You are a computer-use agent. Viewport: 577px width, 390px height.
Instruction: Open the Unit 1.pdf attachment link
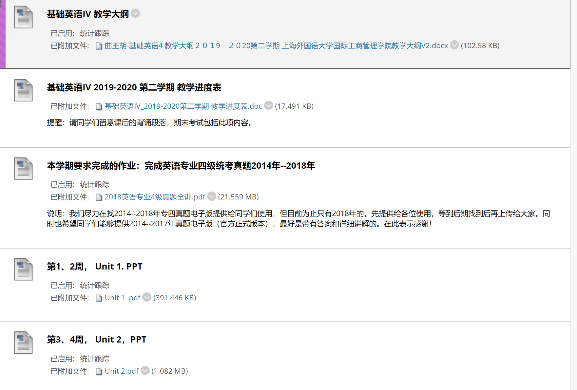[122, 297]
